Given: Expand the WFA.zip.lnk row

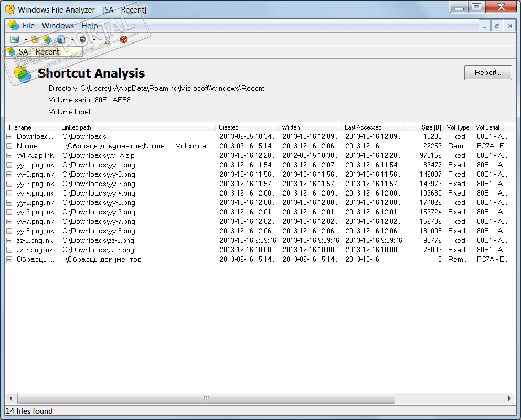Looking at the screenshot, I should coord(9,155).
